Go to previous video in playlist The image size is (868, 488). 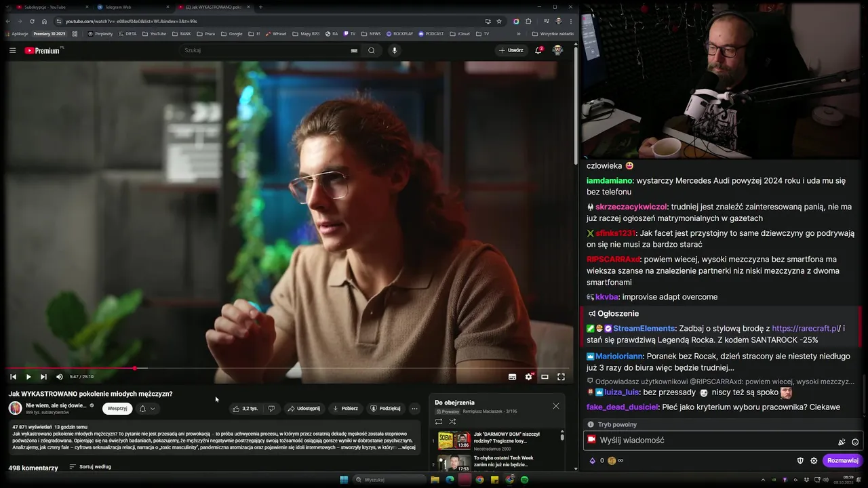[x=13, y=377]
